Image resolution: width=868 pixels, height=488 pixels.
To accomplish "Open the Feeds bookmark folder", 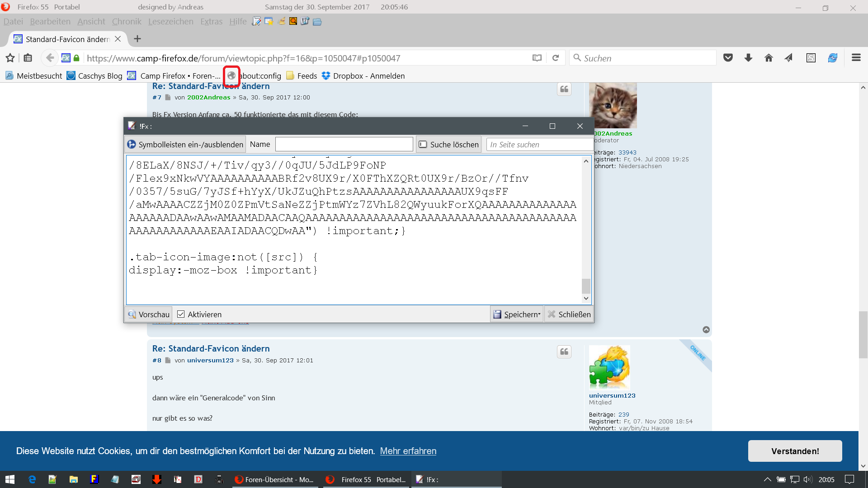I will (302, 76).
